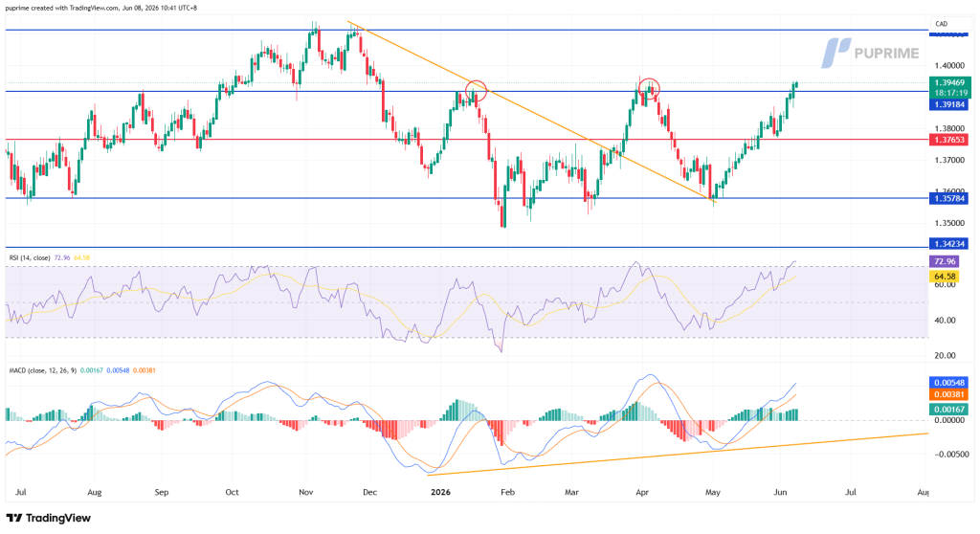Click the Nov label on time axis

[305, 492]
